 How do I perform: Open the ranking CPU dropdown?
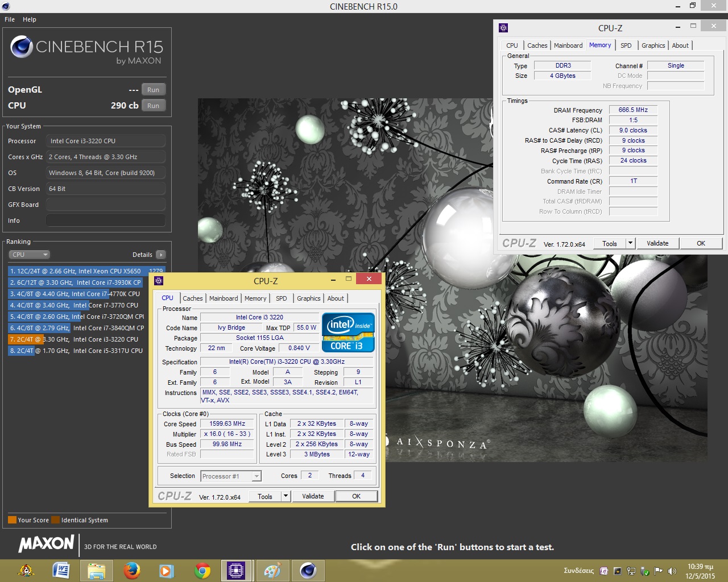[29, 255]
